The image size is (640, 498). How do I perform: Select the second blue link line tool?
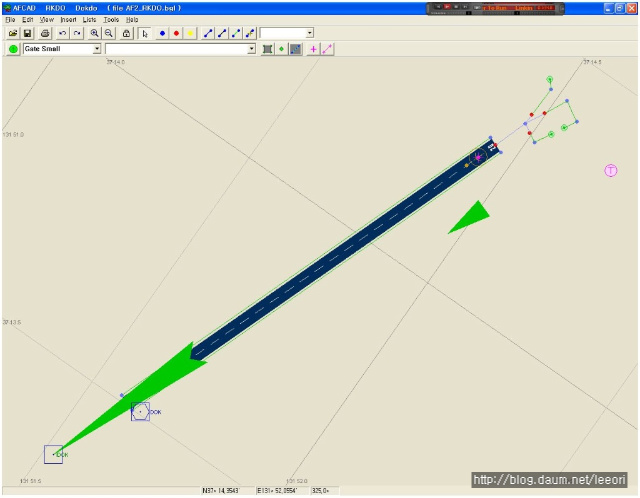point(222,33)
